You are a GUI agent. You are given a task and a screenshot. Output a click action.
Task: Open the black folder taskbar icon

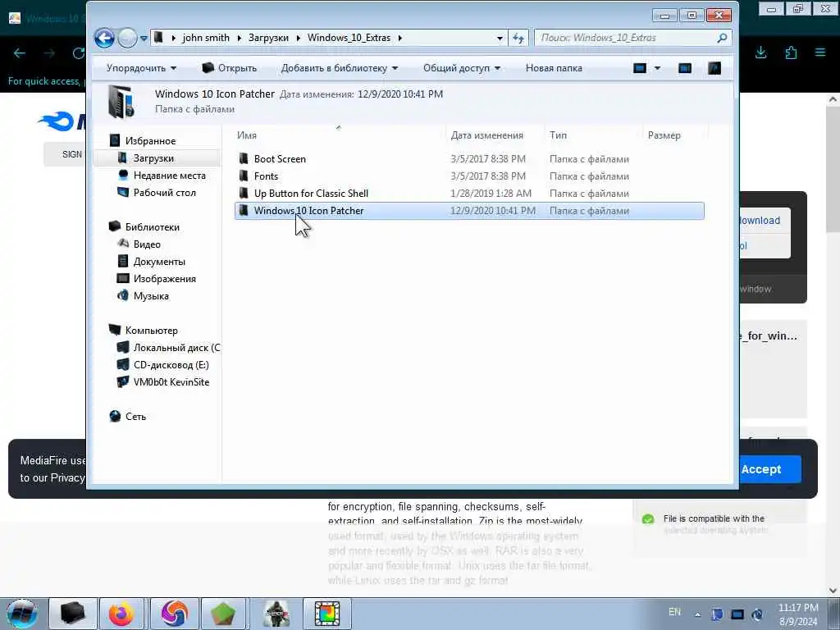coord(73,614)
